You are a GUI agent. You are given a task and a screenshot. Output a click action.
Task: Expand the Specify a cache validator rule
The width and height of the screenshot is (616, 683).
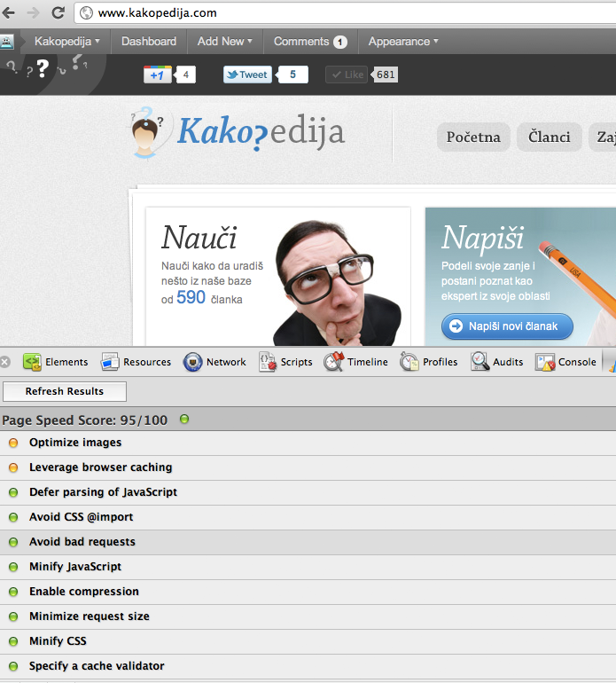308,666
